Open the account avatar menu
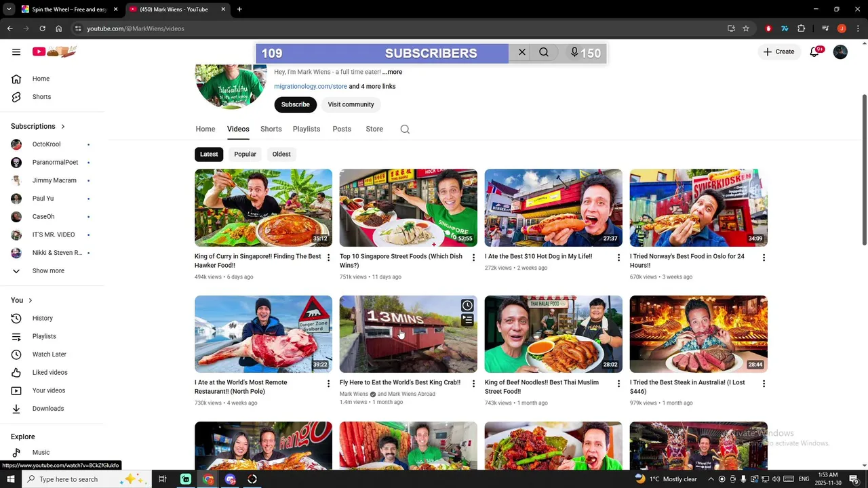Image resolution: width=868 pixels, height=488 pixels. pos(840,52)
